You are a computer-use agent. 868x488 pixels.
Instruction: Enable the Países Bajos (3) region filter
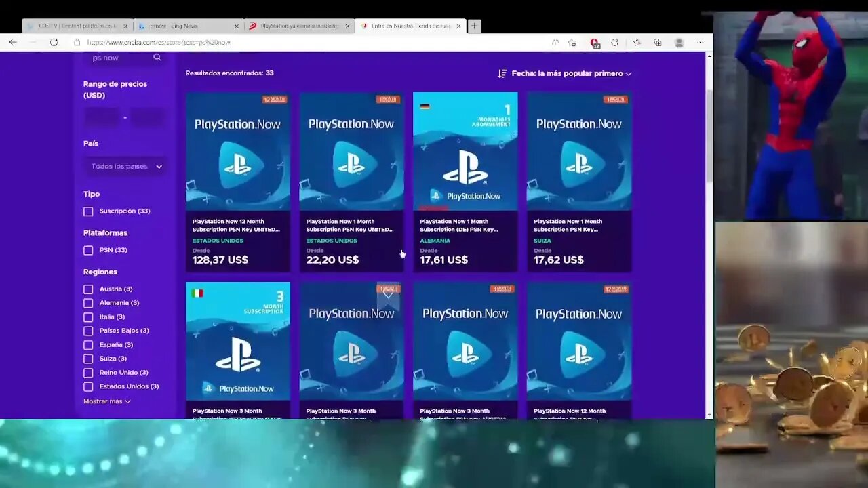(x=88, y=331)
